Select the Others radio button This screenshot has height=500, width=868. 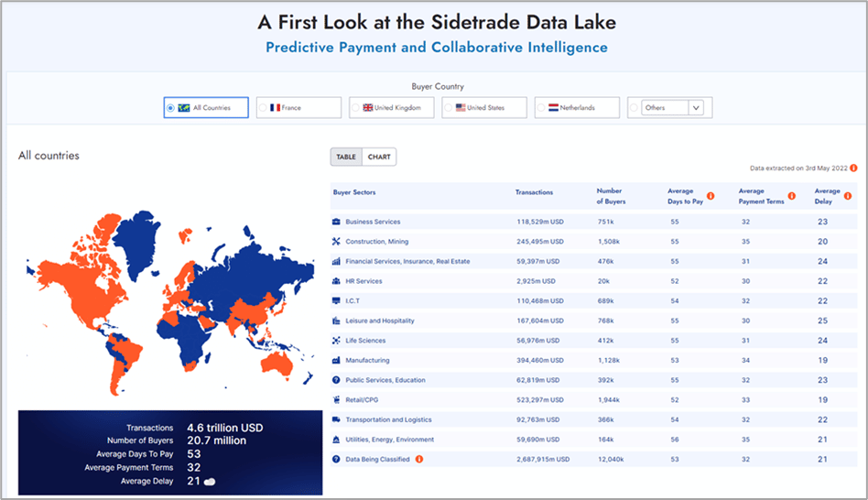tap(634, 107)
